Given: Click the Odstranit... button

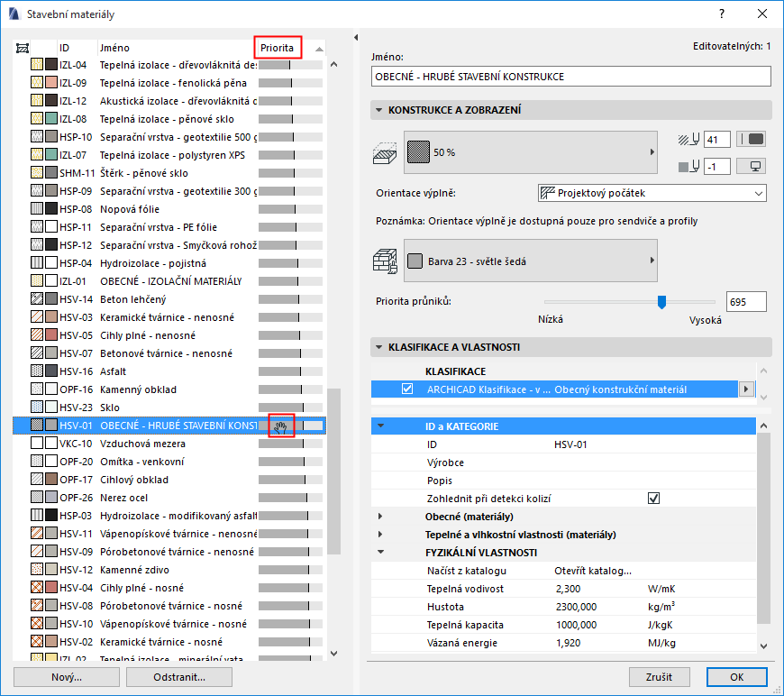Looking at the screenshot, I should pyautogui.click(x=179, y=677).
